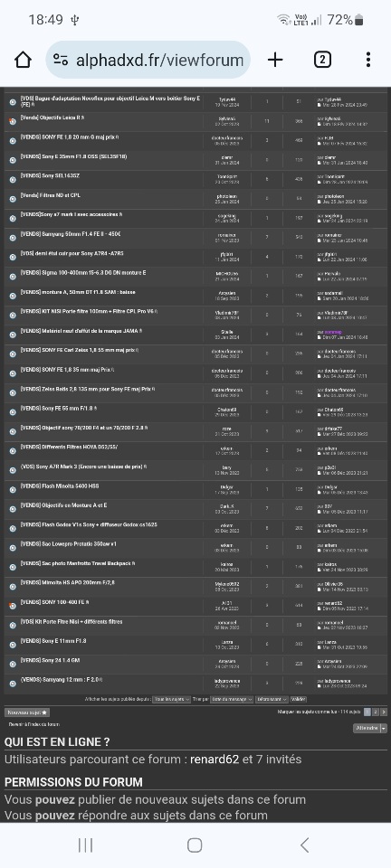The image size is (391, 868).
Task: Open Chrome three-dot overflow menu
Action: [x=368, y=60]
